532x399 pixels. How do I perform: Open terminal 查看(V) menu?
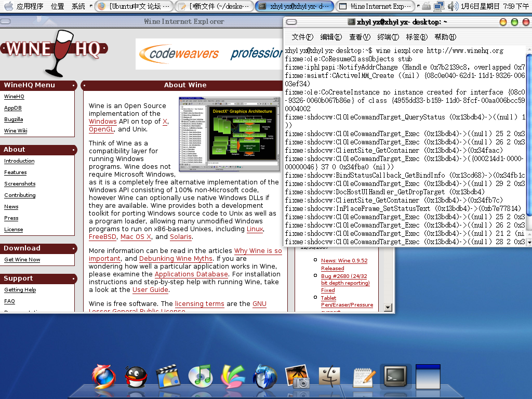[360, 37]
